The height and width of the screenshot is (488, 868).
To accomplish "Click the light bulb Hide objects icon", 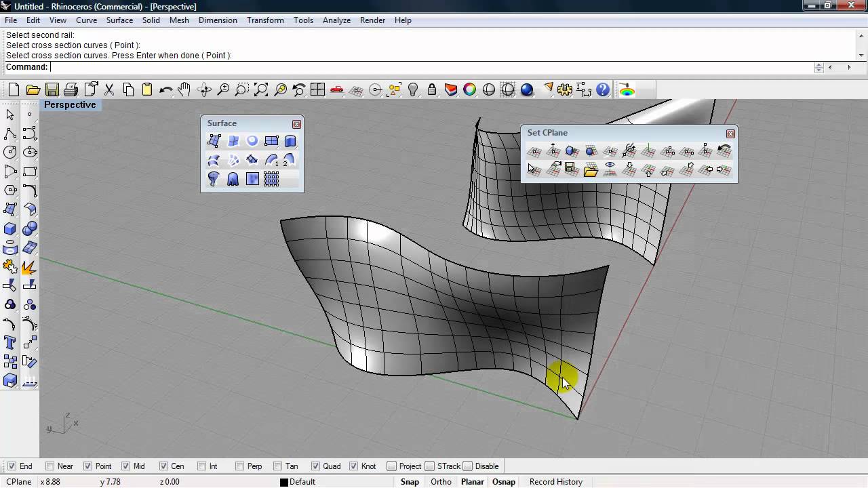I will pyautogui.click(x=413, y=89).
